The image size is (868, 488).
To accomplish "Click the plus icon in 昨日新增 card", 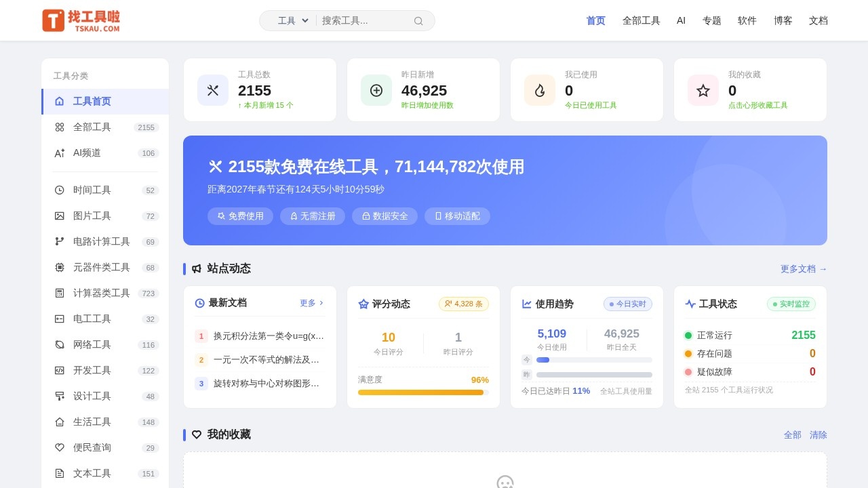I will [376, 90].
